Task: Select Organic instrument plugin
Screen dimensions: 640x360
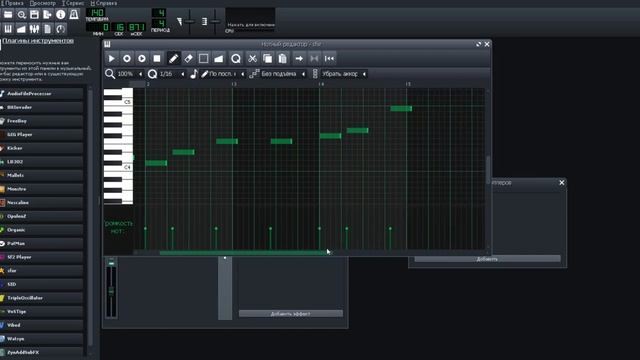Action: (42, 230)
